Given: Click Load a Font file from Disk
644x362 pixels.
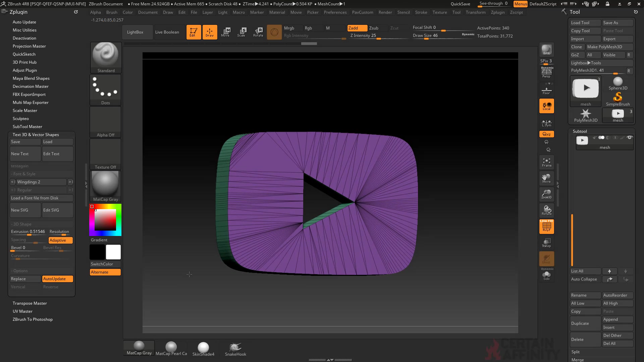Looking at the screenshot, I should 42,198.
